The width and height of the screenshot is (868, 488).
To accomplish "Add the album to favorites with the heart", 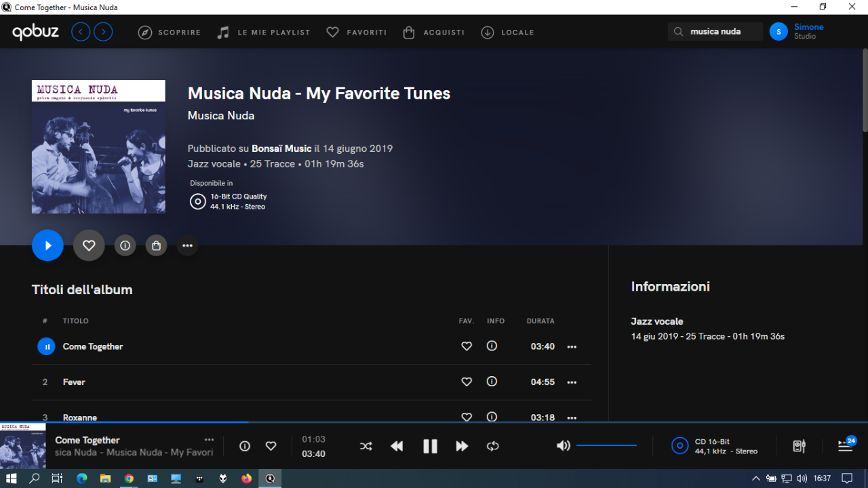I will [x=89, y=245].
